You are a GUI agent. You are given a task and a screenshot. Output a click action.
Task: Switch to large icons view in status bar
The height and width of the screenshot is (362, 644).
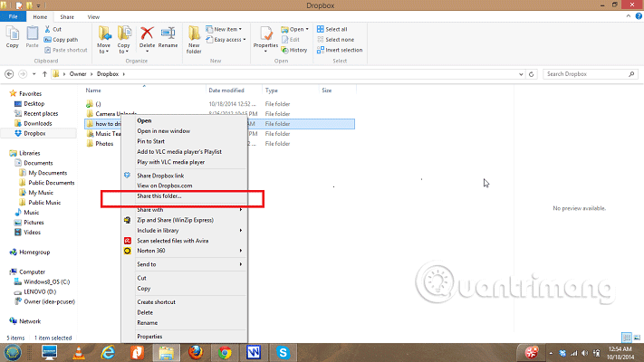[637, 338]
